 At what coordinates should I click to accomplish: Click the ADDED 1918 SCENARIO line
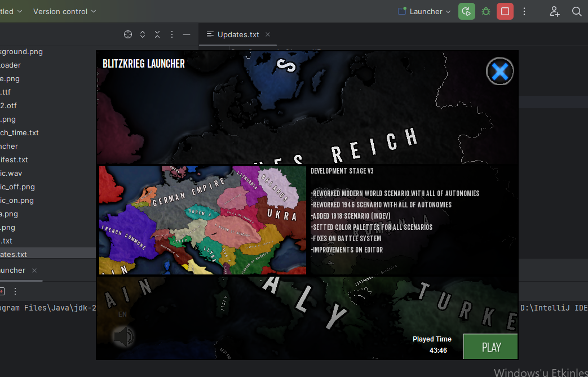[351, 216]
